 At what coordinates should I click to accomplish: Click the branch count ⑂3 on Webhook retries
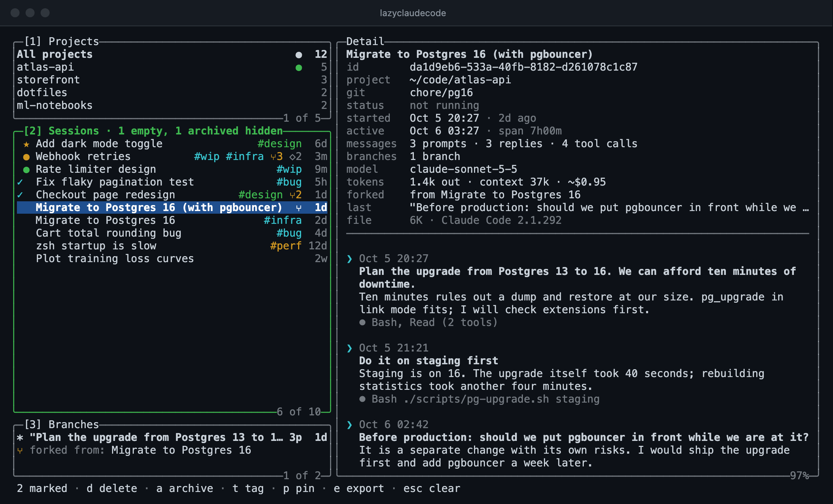276,157
